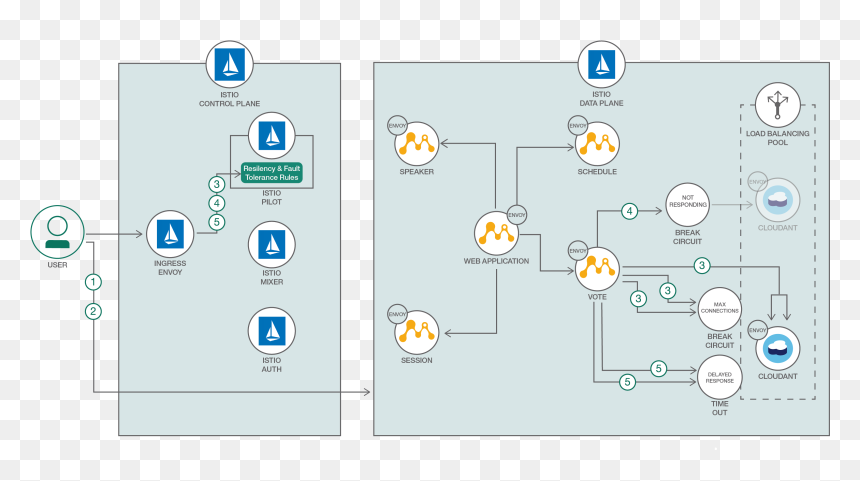Click the 'ISTIO MIXER' label
The image size is (860, 481).
click(x=271, y=278)
